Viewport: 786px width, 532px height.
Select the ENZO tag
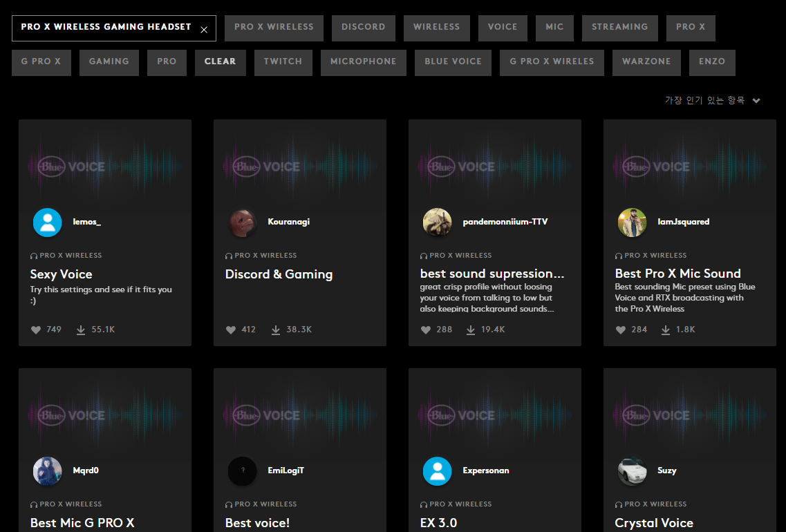[712, 63]
